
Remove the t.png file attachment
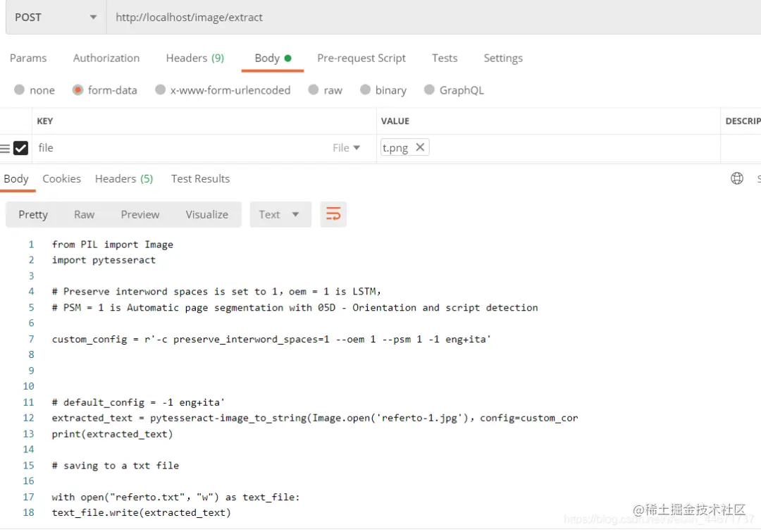(420, 147)
